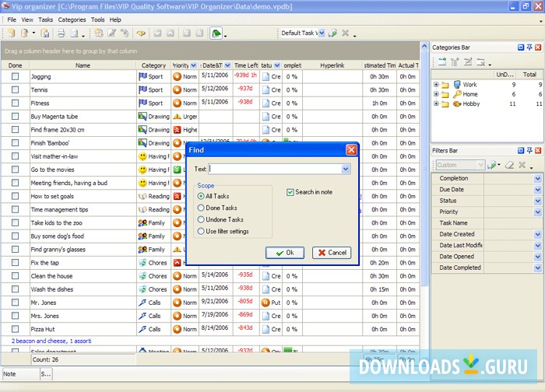Viewport: 545px width, 392px height.
Task: Toggle the Search in note checkbox
Action: point(290,192)
